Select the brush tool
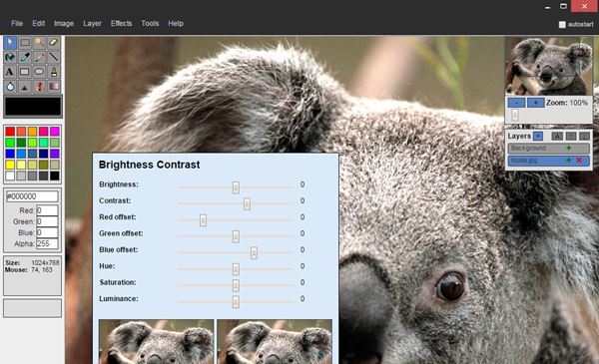Viewport: 599px width, 364px height. click(x=39, y=57)
